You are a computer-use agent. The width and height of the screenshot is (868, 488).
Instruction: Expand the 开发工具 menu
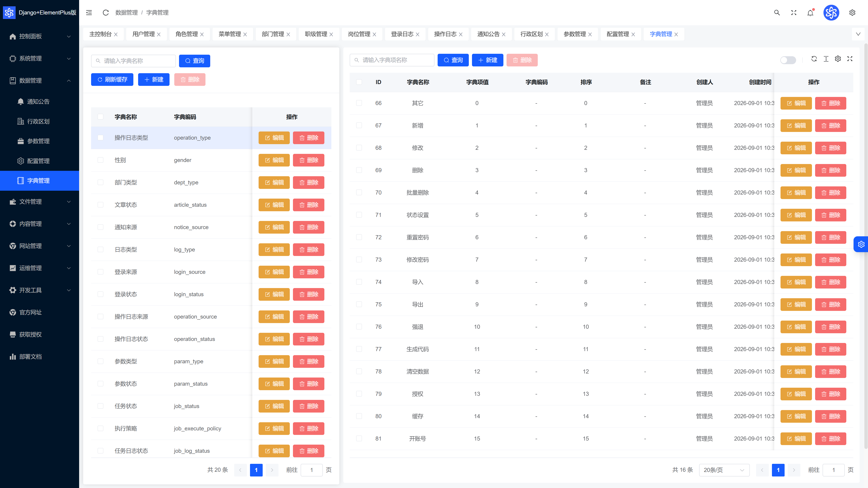click(39, 290)
